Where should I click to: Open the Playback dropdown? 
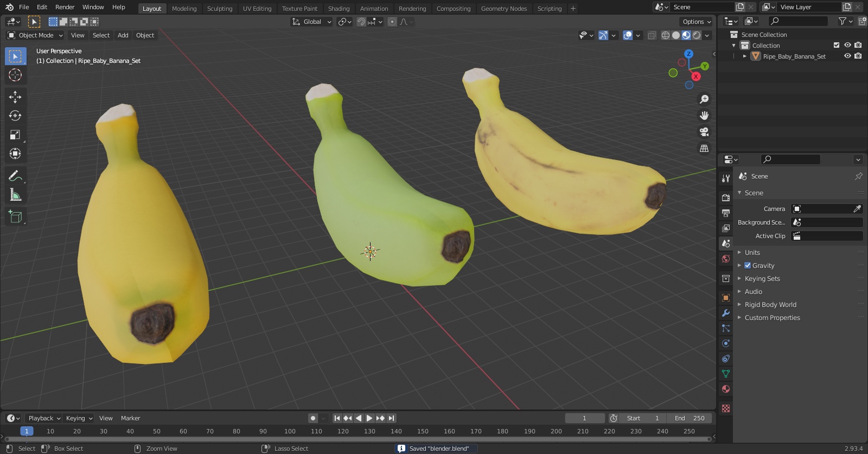(x=44, y=418)
